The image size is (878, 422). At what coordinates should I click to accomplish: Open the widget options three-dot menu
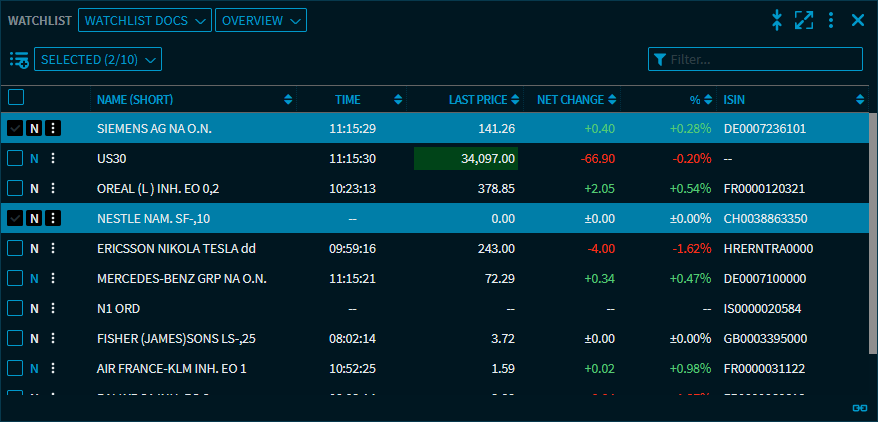point(831,20)
